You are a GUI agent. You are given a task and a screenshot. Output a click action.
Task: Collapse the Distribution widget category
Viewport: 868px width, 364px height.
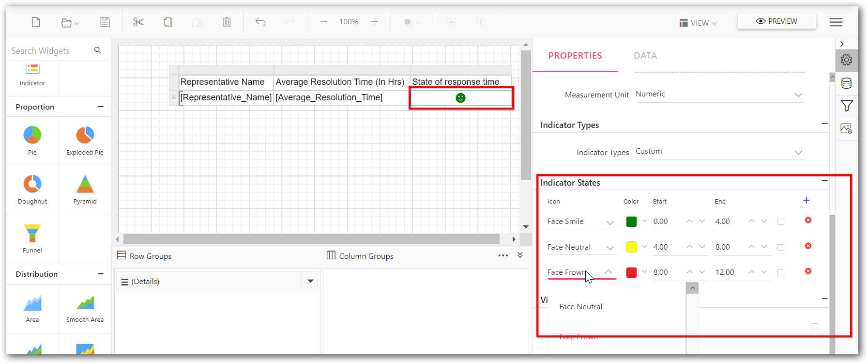(101, 274)
